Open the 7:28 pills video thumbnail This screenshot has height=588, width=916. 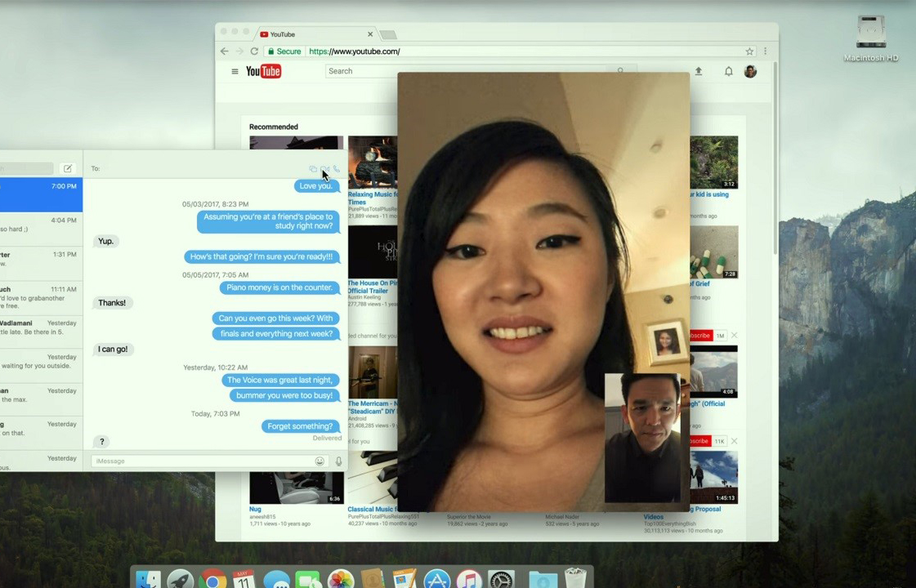tap(714, 252)
